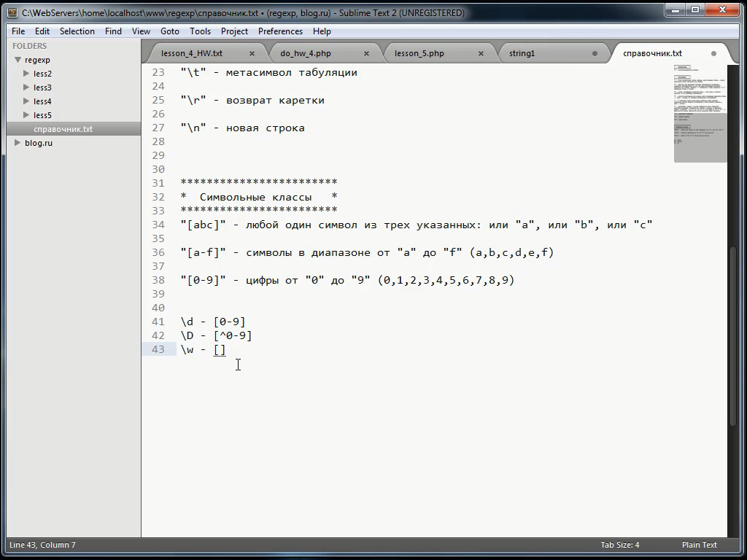Switch to the lesson_4_HW.txt tab

(192, 53)
